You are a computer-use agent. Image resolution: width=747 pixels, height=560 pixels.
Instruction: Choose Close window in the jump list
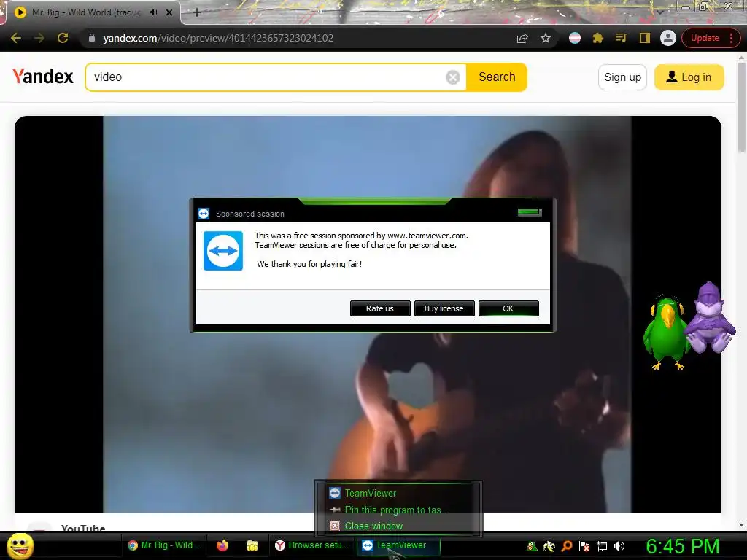point(373,526)
